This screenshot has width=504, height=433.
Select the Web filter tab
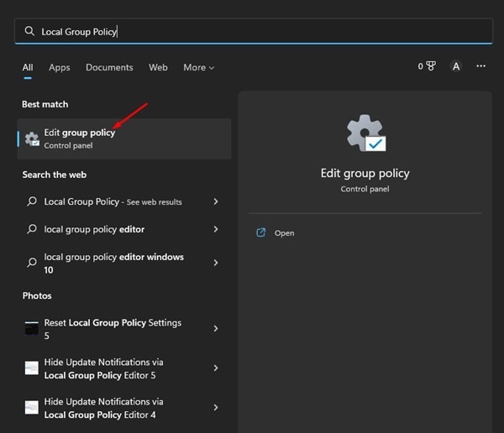point(158,67)
